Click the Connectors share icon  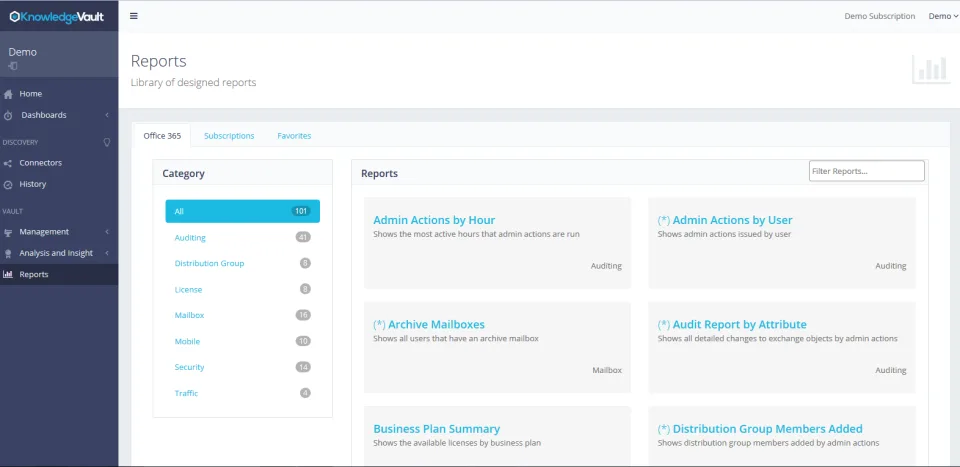click(8, 163)
